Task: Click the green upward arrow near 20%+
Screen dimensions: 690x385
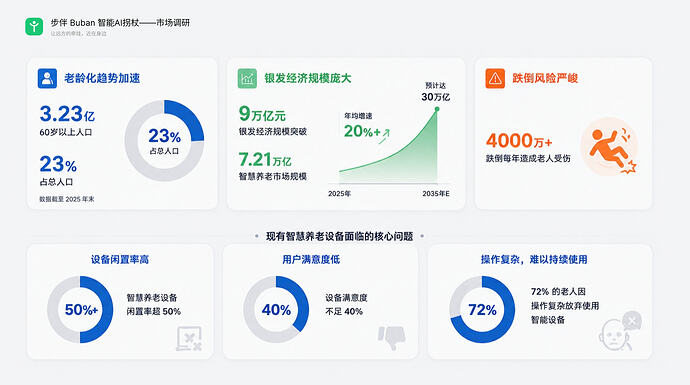Action: tap(385, 136)
